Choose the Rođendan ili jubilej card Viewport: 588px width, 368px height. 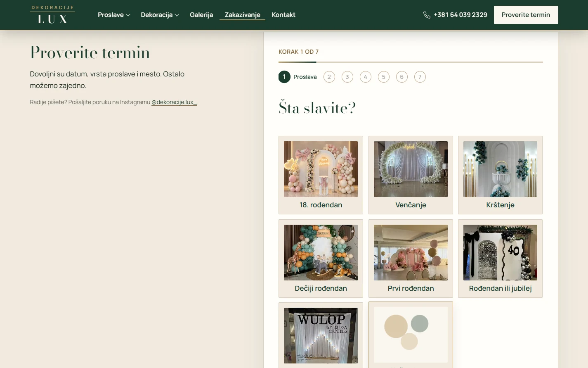click(500, 259)
